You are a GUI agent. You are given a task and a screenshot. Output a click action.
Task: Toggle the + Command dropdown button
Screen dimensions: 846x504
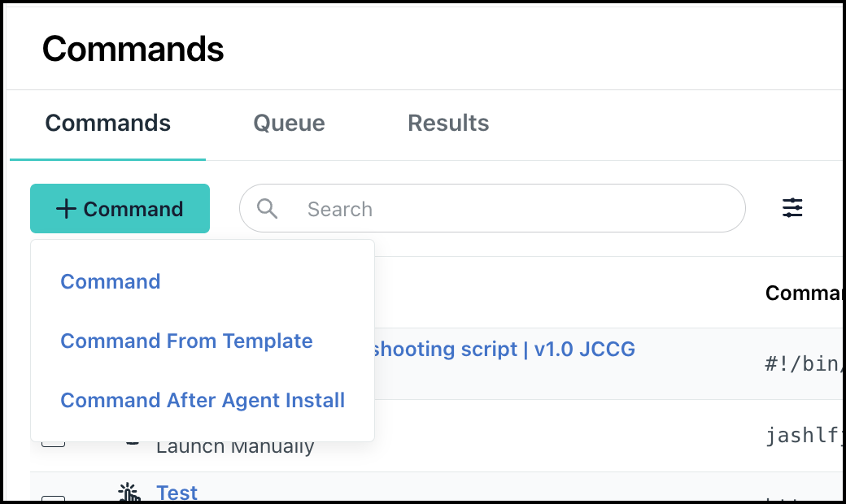(120, 209)
